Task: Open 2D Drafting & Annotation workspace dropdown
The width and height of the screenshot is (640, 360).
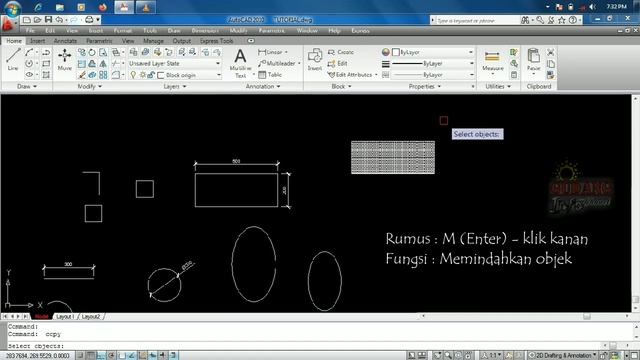Action: tap(563, 356)
